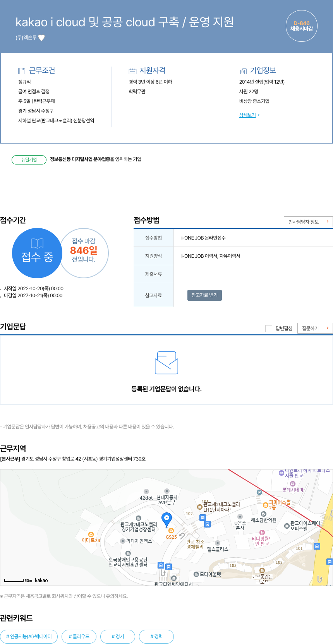The height and width of the screenshot is (644, 333).
Task: Click the 접수방법 row header cell
Action: pos(153,238)
